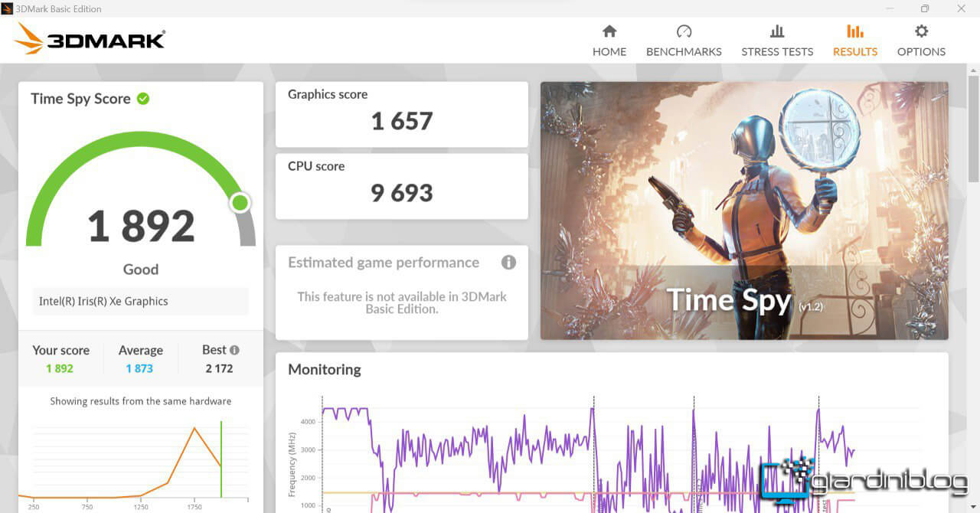Click the Best score value 2 172
This screenshot has height=513, width=980.
(219, 368)
